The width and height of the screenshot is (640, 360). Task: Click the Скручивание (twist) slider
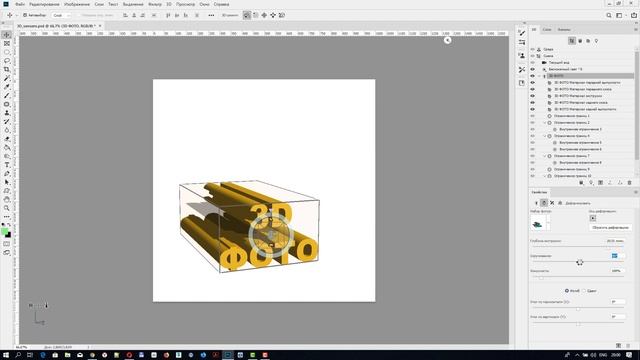(578, 262)
